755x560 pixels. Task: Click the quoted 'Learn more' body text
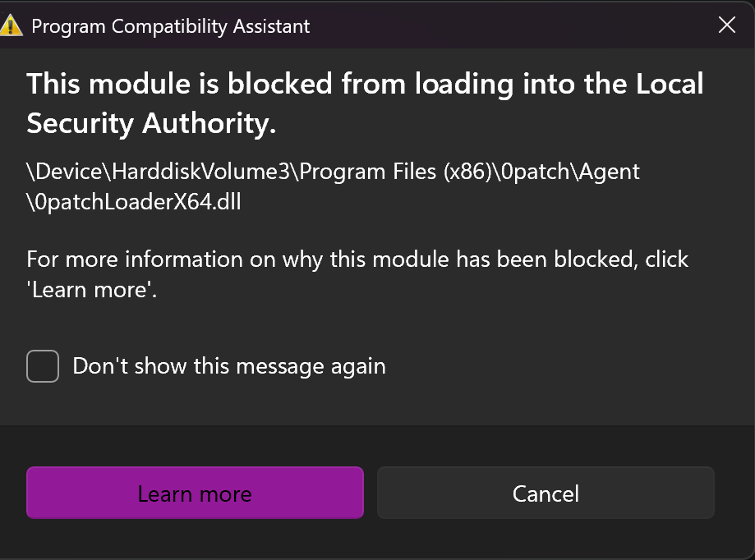(91, 289)
